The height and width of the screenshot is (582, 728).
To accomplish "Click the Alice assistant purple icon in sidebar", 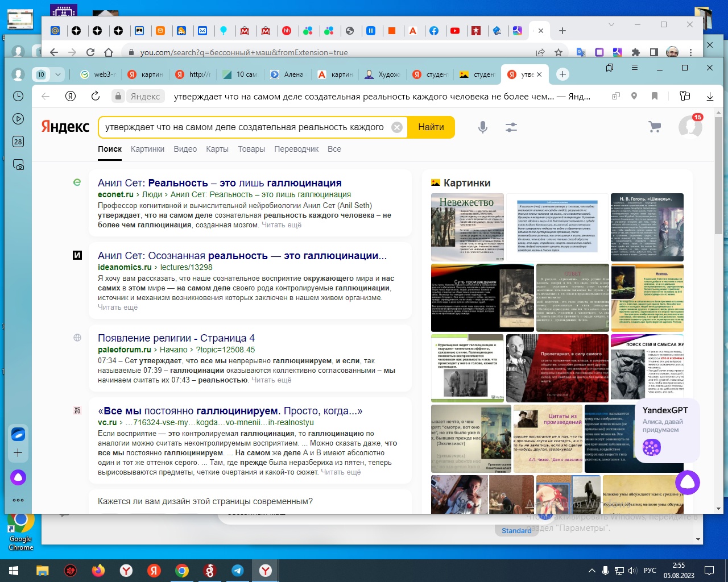I will click(x=18, y=477).
